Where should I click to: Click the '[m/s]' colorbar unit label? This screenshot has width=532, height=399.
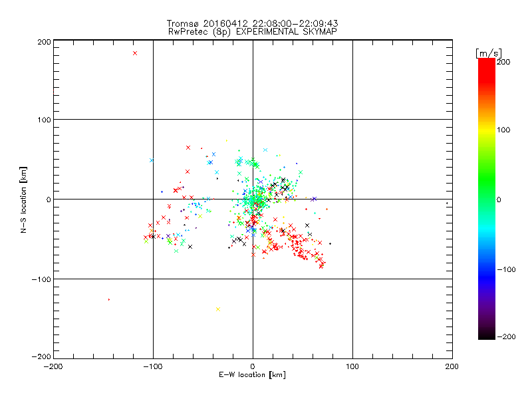pos(489,53)
